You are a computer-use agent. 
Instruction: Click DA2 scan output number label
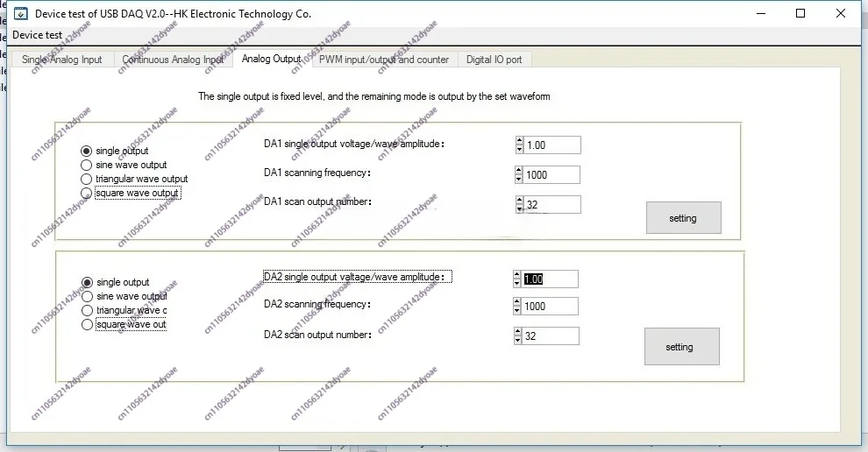click(x=317, y=335)
